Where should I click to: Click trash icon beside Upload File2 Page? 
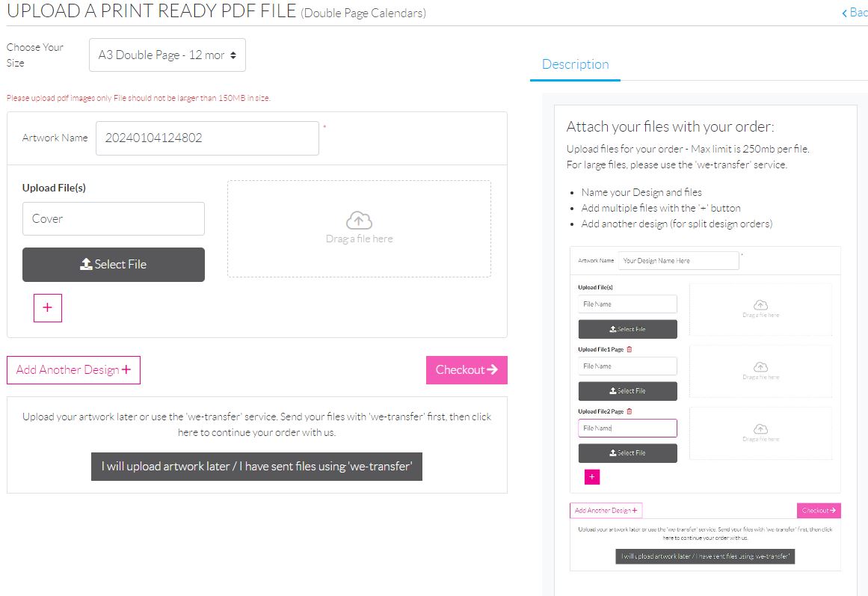coord(629,411)
